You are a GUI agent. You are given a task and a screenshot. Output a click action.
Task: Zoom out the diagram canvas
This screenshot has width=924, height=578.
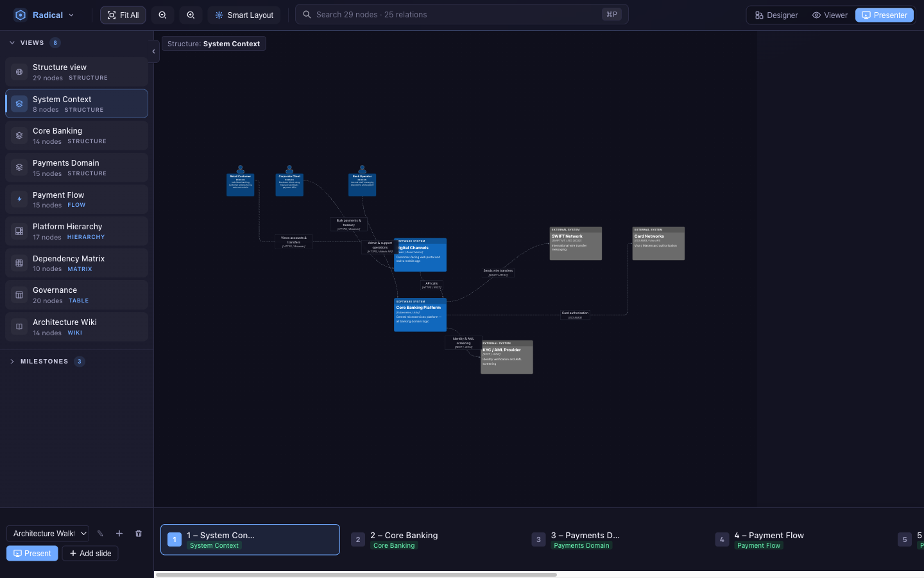pyautogui.click(x=162, y=15)
